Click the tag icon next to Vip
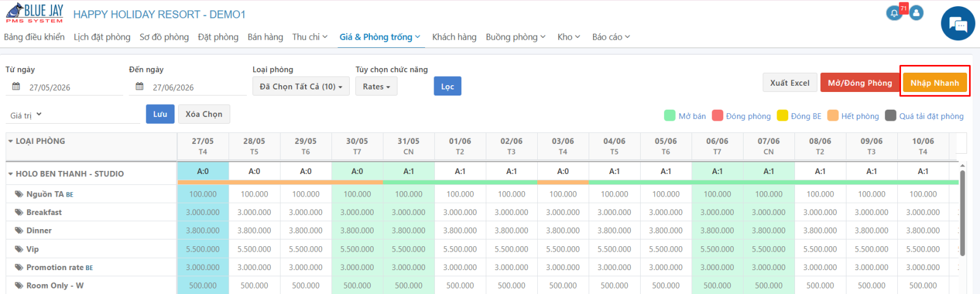 click(x=19, y=249)
